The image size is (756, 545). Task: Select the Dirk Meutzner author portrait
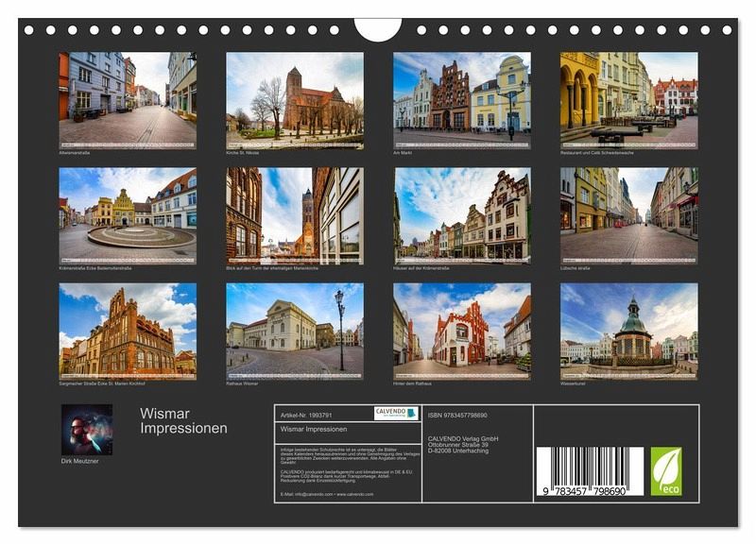pos(87,430)
